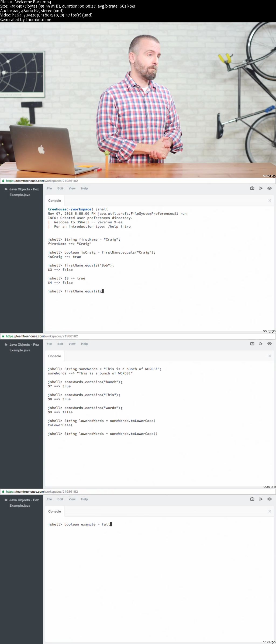Click the line 'For an introduction type: /help intro'
Image resolution: width=276 pixels, height=644 pixels.
tap(92, 226)
